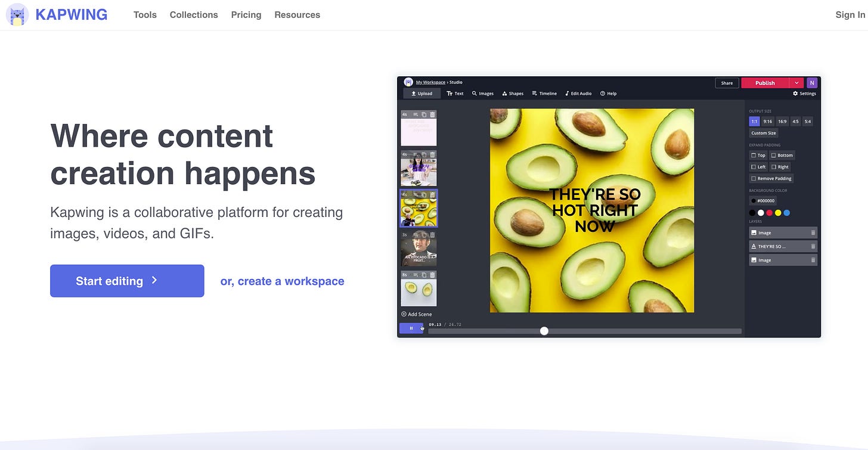The height and width of the screenshot is (450, 868).
Task: Pick the yellow background color swatch
Action: (x=778, y=213)
